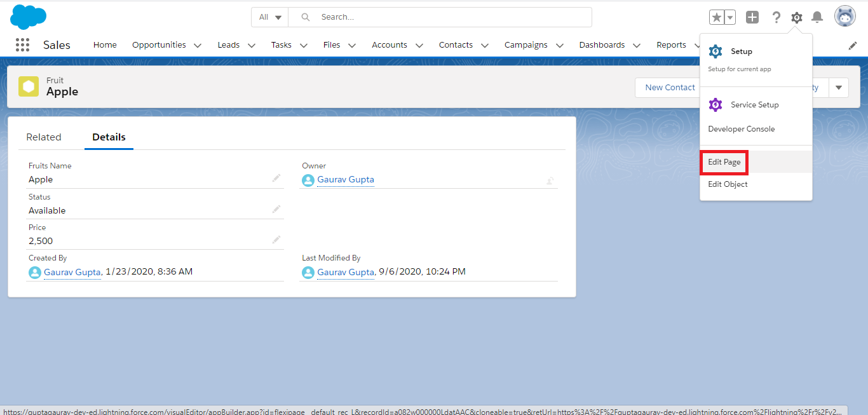Click the Salesforce cloud logo
This screenshot has width=868, height=415.
click(28, 17)
